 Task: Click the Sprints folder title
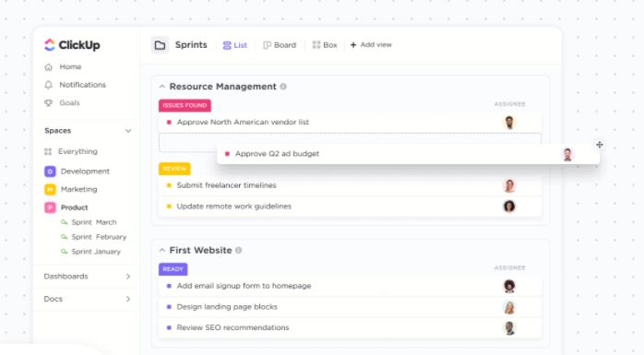(191, 45)
